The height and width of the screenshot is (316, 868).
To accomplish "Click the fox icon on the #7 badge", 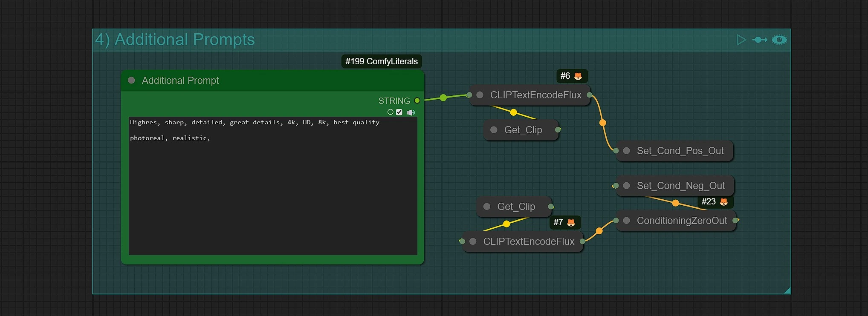I will coord(571,222).
